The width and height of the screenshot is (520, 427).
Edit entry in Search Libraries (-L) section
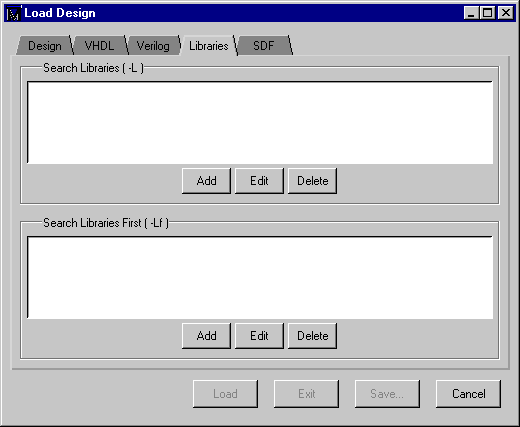coord(259,181)
